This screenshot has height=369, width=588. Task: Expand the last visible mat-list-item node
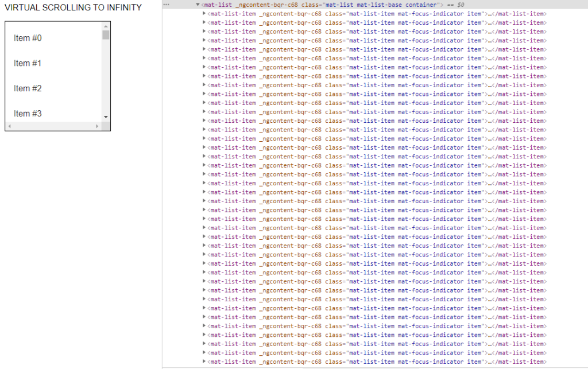[x=204, y=362]
